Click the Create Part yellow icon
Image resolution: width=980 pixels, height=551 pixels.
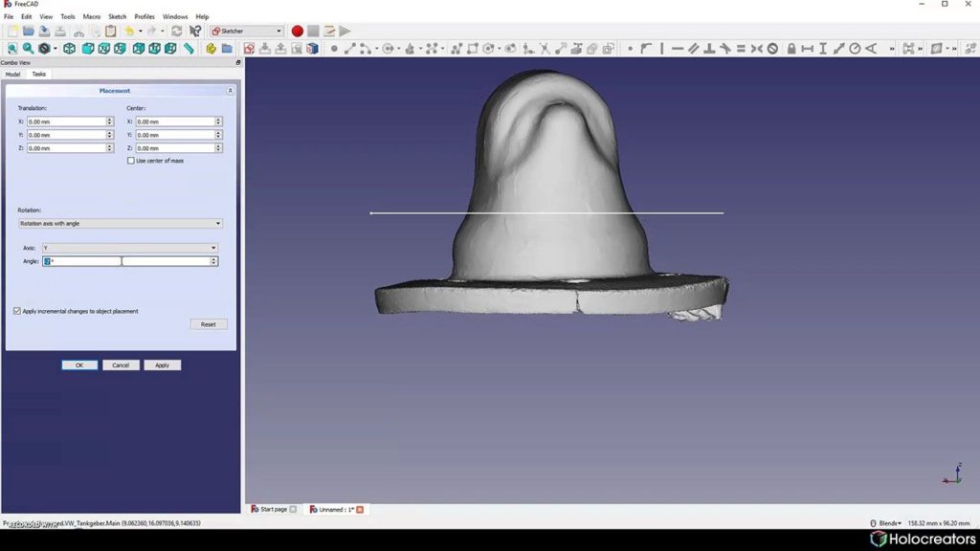tap(212, 49)
